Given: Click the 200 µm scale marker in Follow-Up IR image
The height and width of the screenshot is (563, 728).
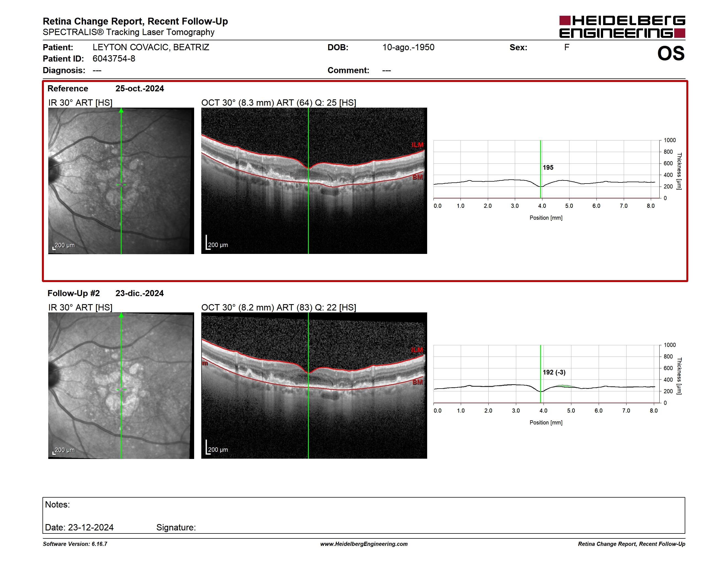Looking at the screenshot, I should [64, 451].
